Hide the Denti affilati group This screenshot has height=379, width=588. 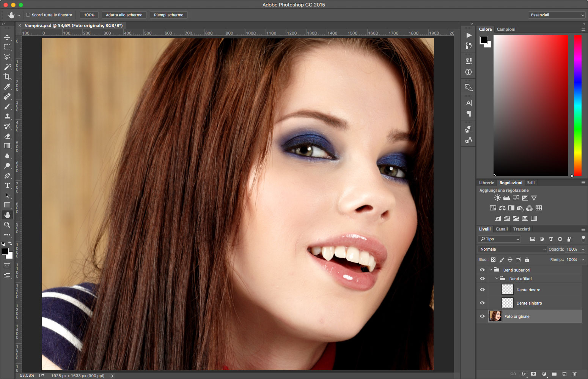(482, 279)
